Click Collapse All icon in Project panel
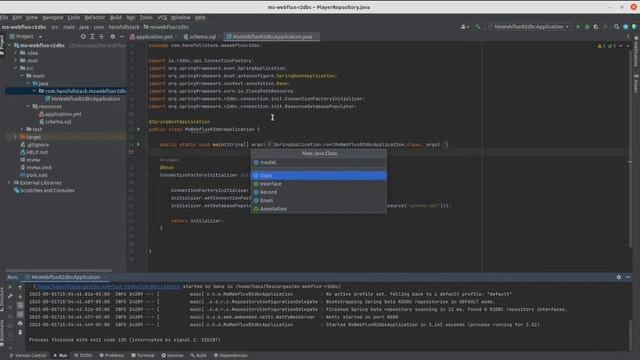Image resolution: width=640 pixels, height=360 pixels. pyautogui.click(x=101, y=36)
